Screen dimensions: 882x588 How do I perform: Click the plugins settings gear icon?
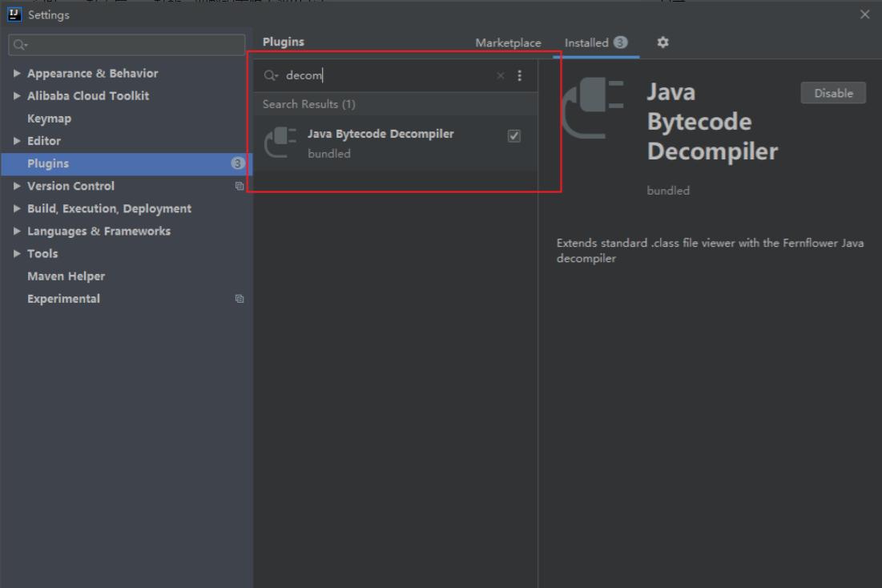663,42
